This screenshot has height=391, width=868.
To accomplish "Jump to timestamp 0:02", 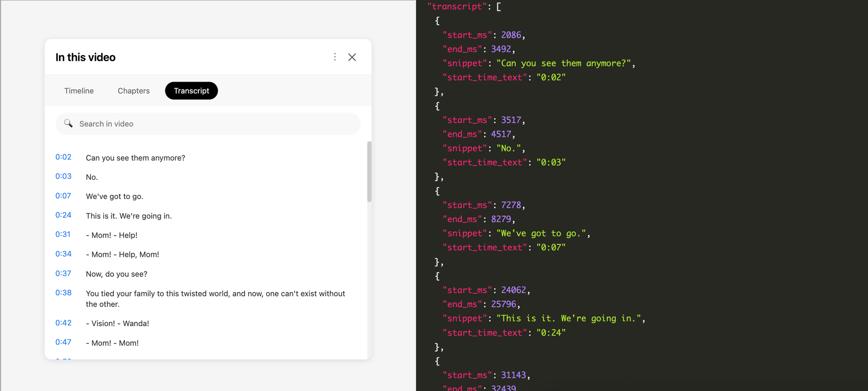I will coord(63,157).
